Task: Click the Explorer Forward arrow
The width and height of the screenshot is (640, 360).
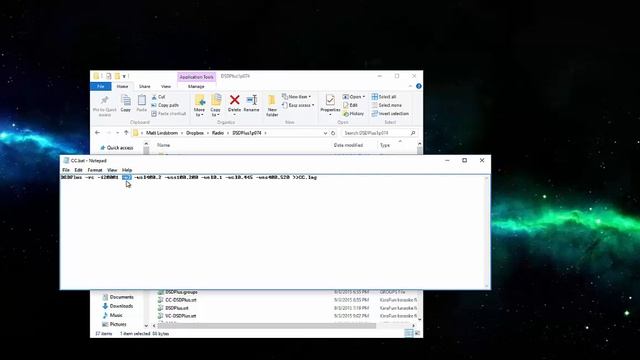Action: pos(109,133)
